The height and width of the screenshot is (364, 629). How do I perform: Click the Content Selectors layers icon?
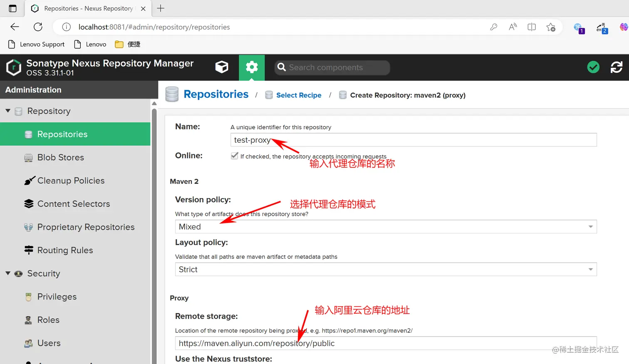coord(29,204)
